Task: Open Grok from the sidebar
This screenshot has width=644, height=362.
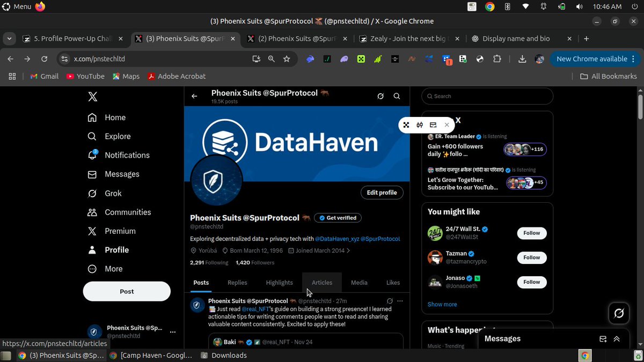Action: pos(104,193)
